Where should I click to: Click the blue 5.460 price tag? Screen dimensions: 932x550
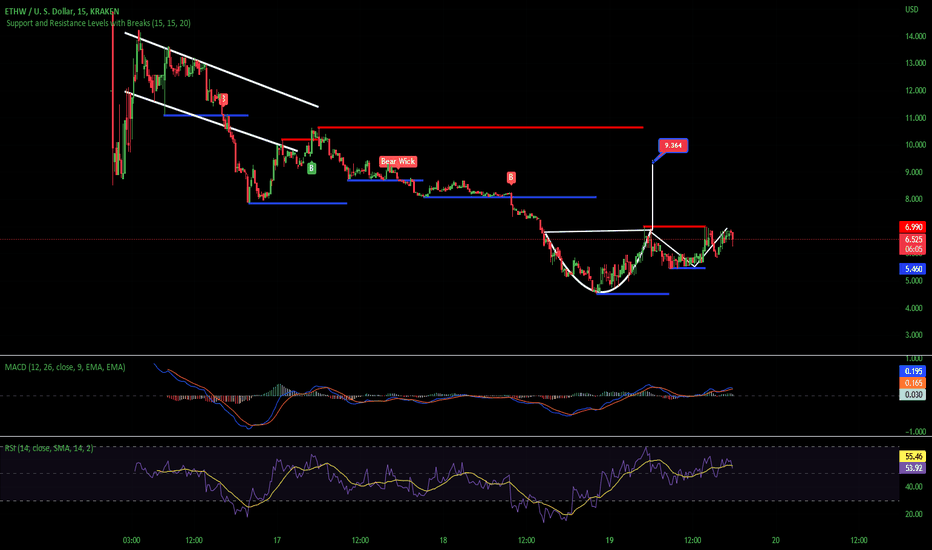pos(914,269)
